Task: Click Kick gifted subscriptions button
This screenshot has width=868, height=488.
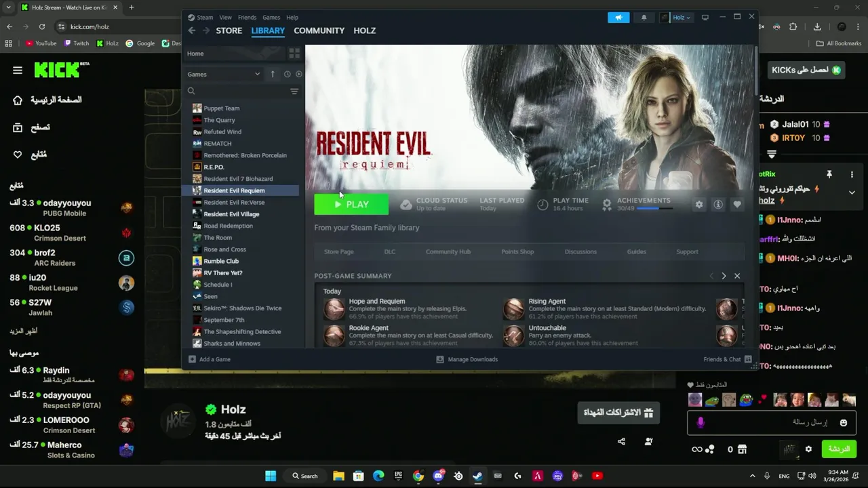Action: tap(618, 412)
